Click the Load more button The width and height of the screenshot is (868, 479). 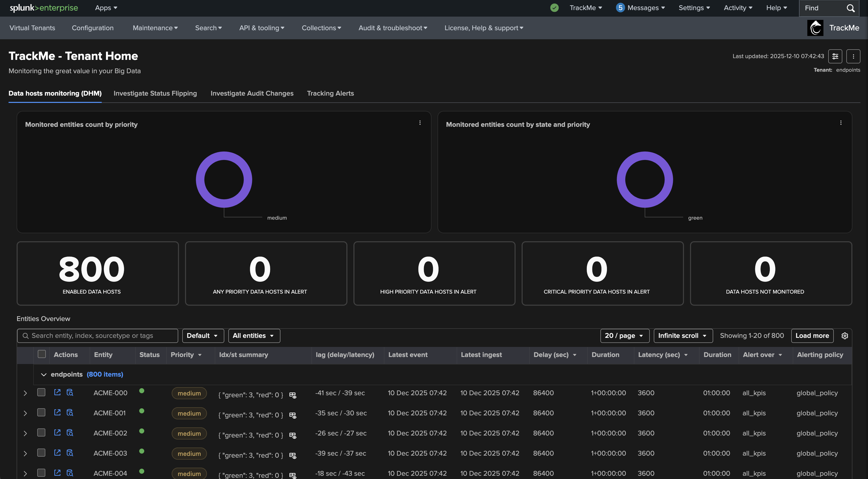point(812,336)
